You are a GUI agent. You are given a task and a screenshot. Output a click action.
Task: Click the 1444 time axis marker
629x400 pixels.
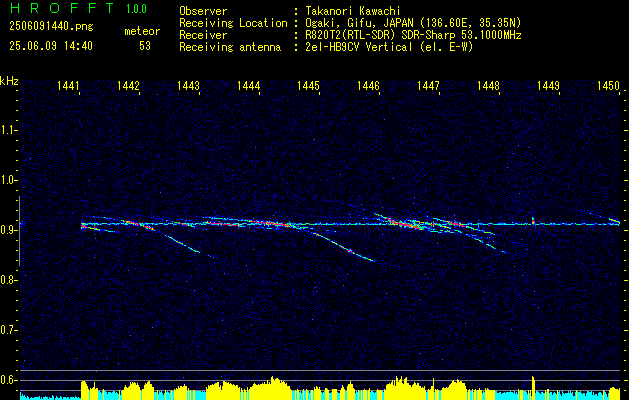pos(248,85)
